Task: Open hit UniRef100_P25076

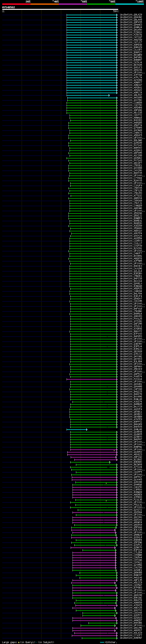Action: pyautogui.click(x=131, y=35)
